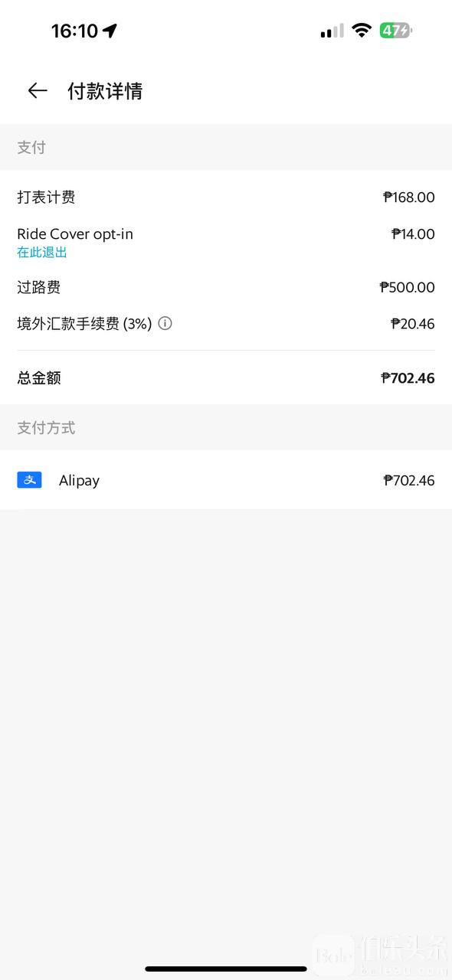Image resolution: width=452 pixels, height=980 pixels.
Task: Tap the Wi-Fi status icon
Action: 362,31
